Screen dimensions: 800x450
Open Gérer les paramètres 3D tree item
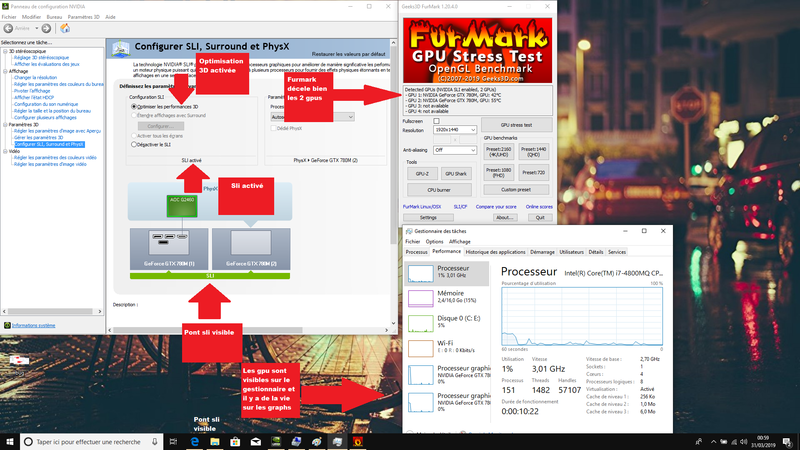point(42,136)
